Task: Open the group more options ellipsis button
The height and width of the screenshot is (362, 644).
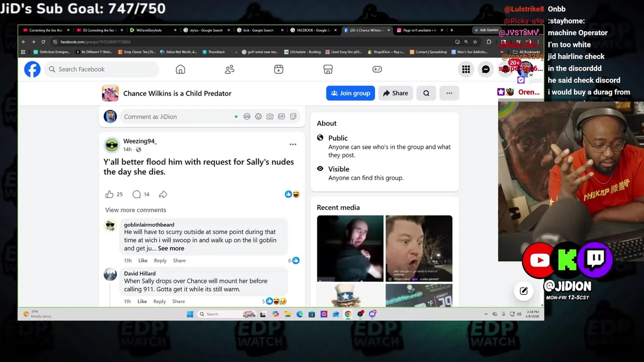Action: (x=449, y=93)
